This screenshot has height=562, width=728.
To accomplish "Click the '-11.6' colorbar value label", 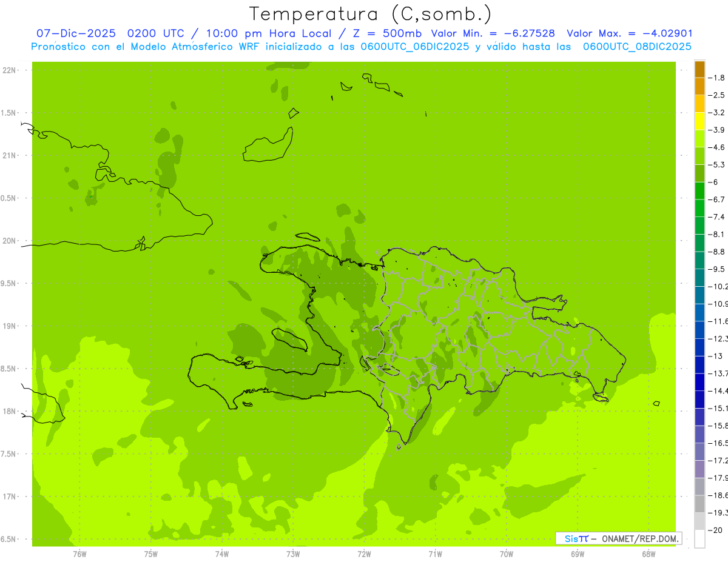I will point(718,321).
